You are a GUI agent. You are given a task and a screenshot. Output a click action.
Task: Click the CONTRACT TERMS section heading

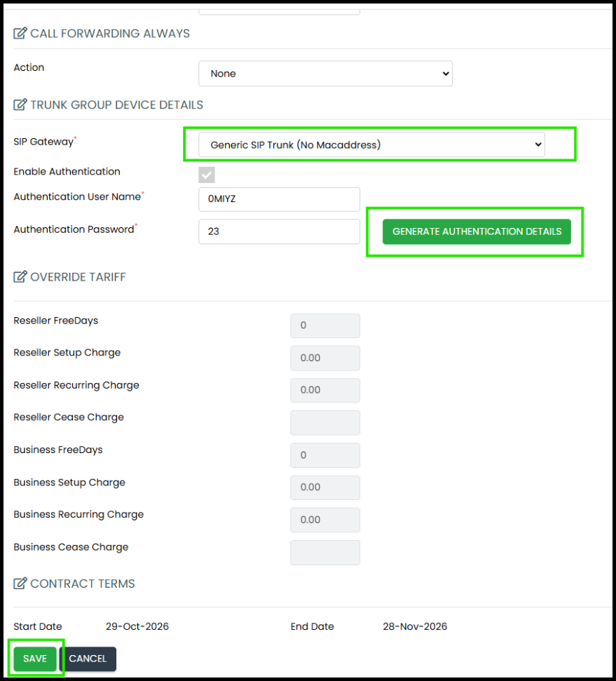click(83, 584)
